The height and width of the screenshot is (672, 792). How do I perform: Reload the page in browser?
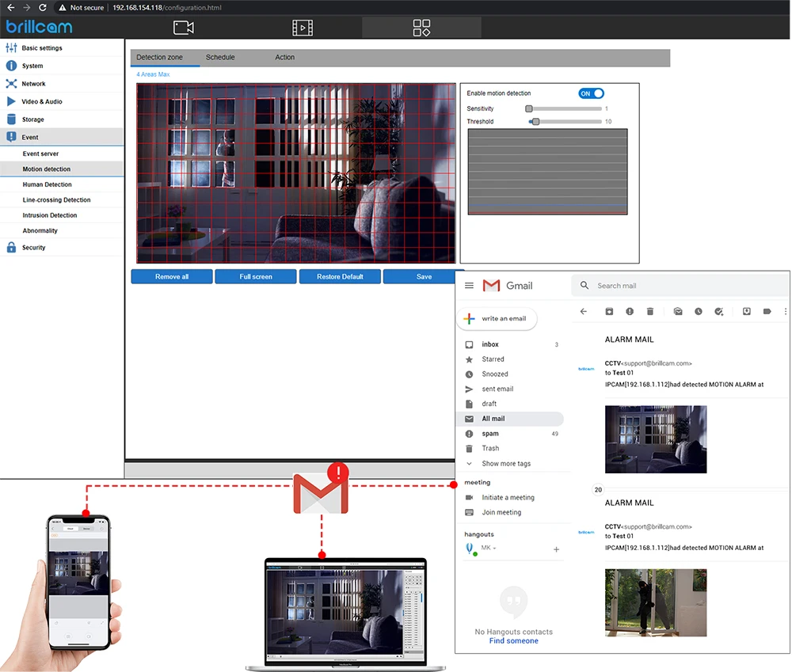(43, 8)
